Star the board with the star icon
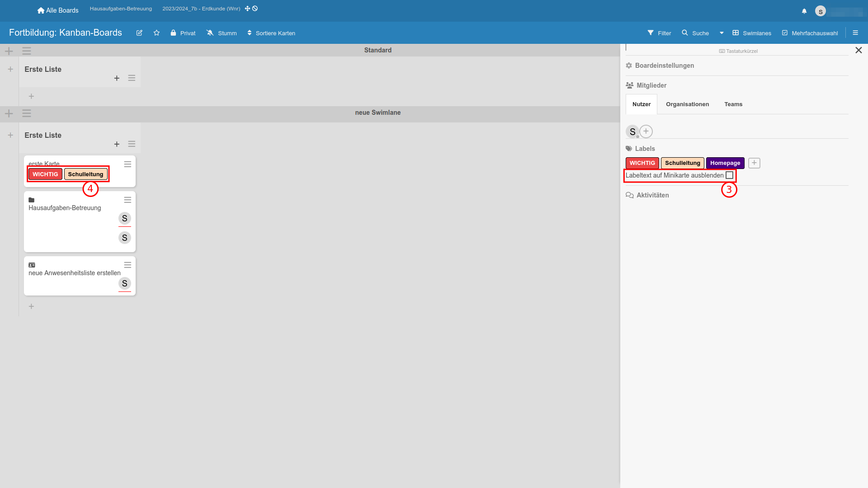 (156, 33)
